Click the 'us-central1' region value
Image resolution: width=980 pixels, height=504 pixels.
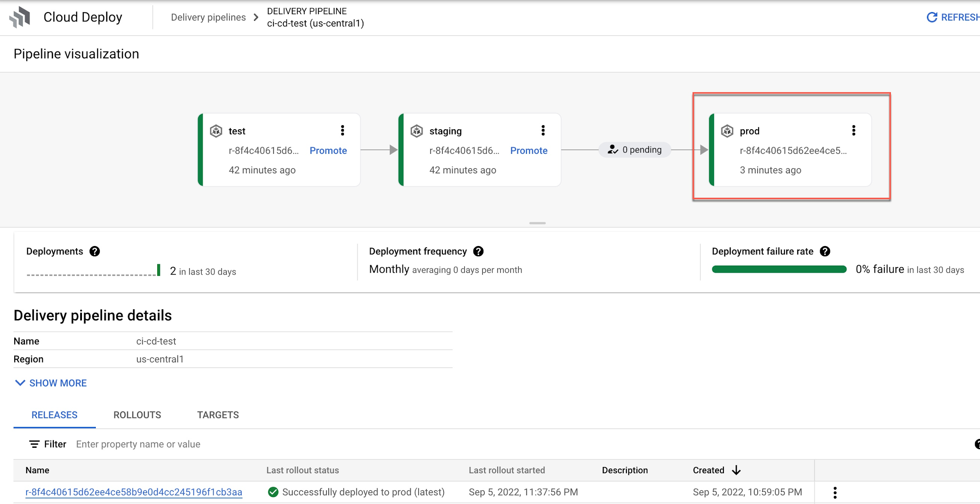pos(160,359)
